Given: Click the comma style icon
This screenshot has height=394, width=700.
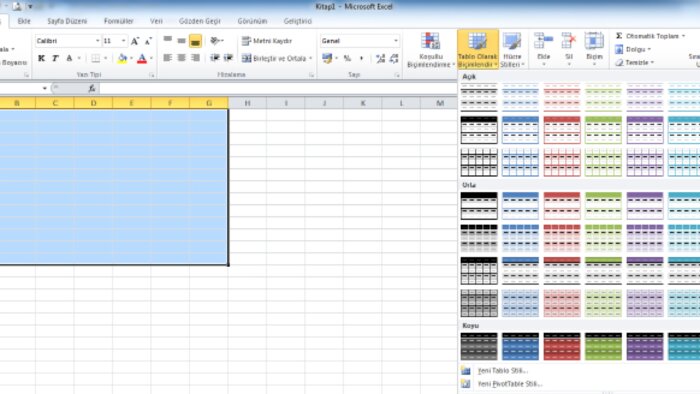Looking at the screenshot, I should coord(361,58).
